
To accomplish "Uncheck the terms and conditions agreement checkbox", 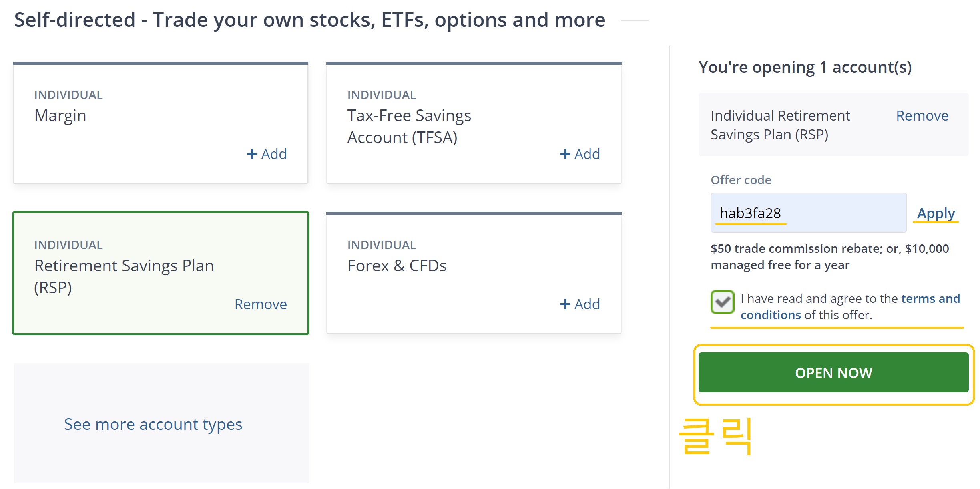I will (722, 302).
